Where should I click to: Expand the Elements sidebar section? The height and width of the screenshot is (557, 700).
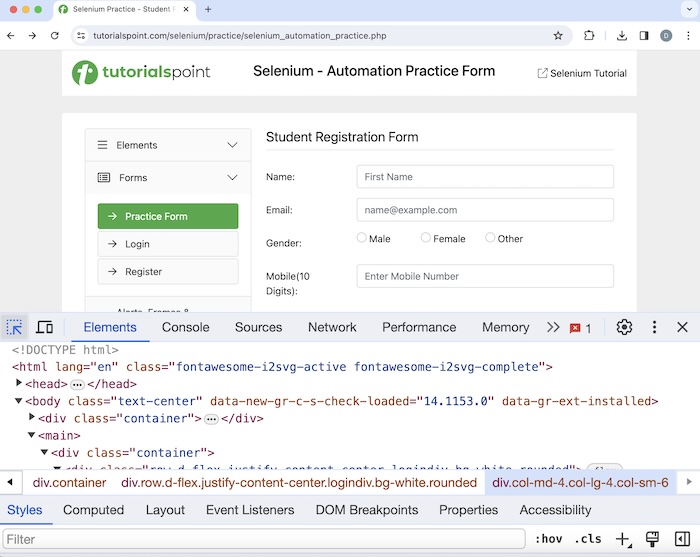tap(167, 145)
